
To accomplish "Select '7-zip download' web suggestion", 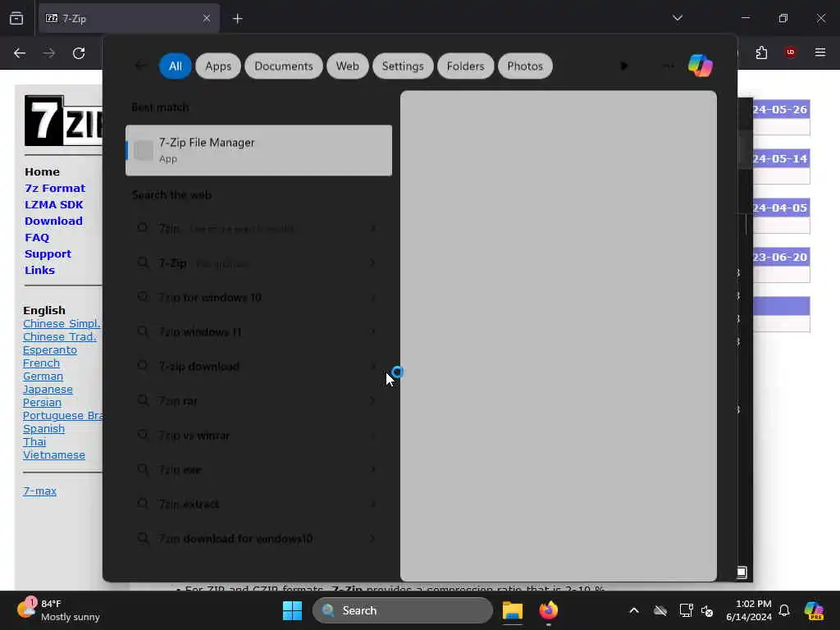I will [258, 366].
